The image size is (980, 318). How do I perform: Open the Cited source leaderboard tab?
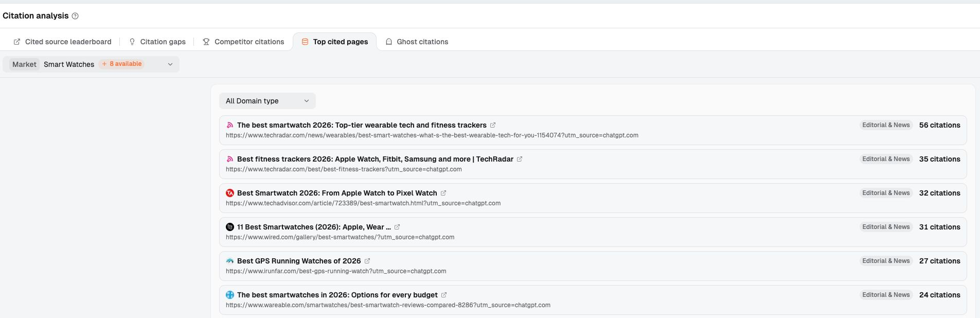pyautogui.click(x=62, y=42)
